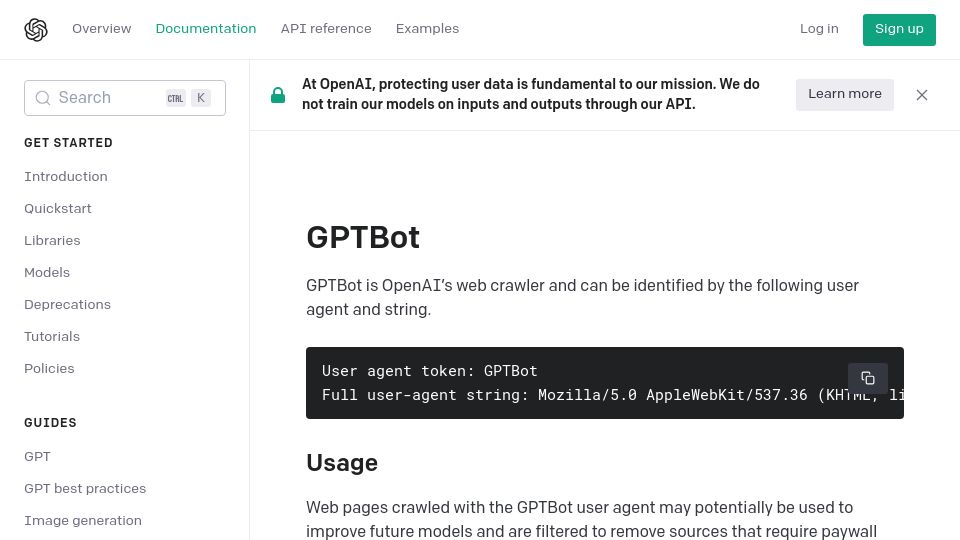This screenshot has height=540, width=960.
Task: Click the Log in link
Action: click(819, 29)
